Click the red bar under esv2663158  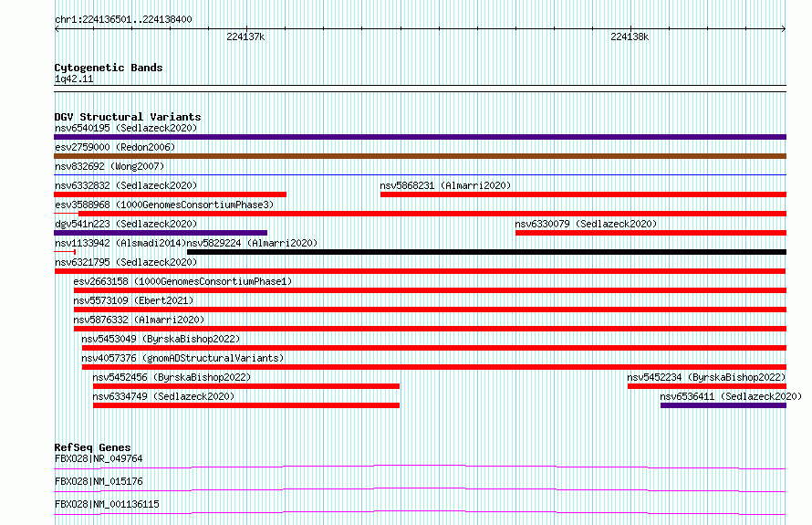(x=430, y=290)
